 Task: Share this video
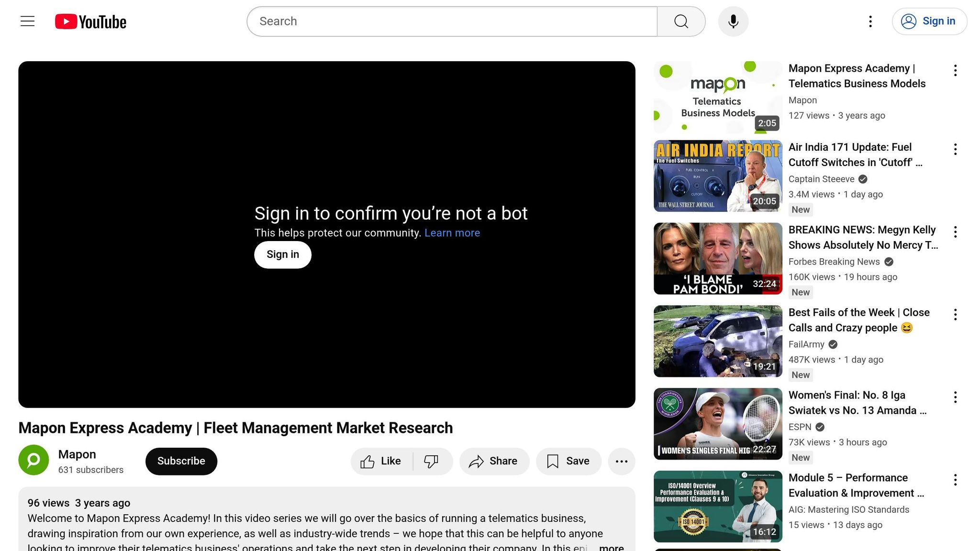[x=494, y=461]
